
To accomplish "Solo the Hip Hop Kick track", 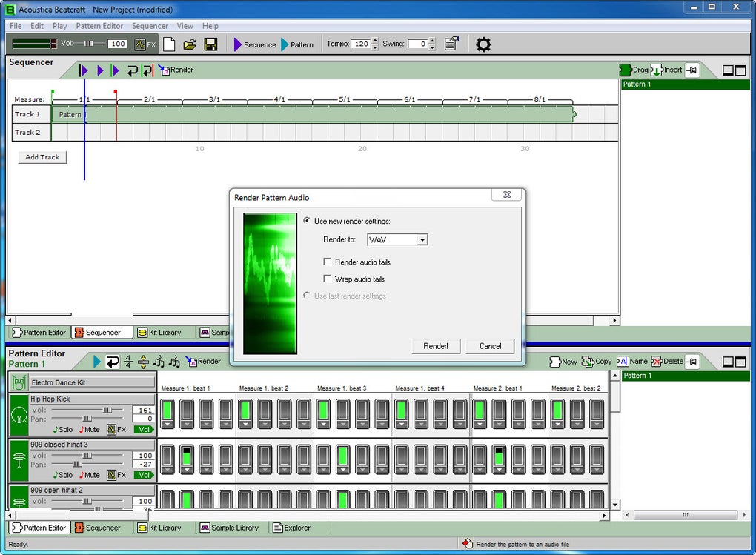I will (x=63, y=429).
